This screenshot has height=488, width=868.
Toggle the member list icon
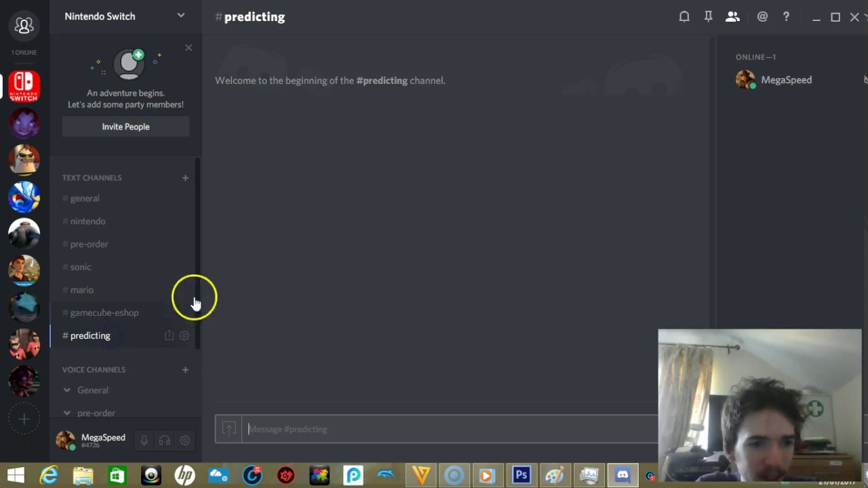[732, 17]
